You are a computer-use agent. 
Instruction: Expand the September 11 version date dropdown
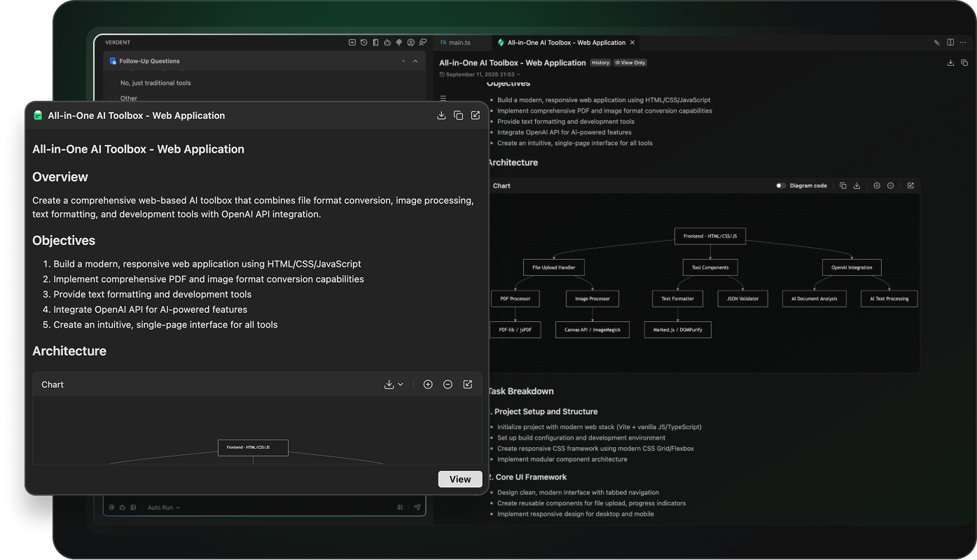pyautogui.click(x=518, y=74)
